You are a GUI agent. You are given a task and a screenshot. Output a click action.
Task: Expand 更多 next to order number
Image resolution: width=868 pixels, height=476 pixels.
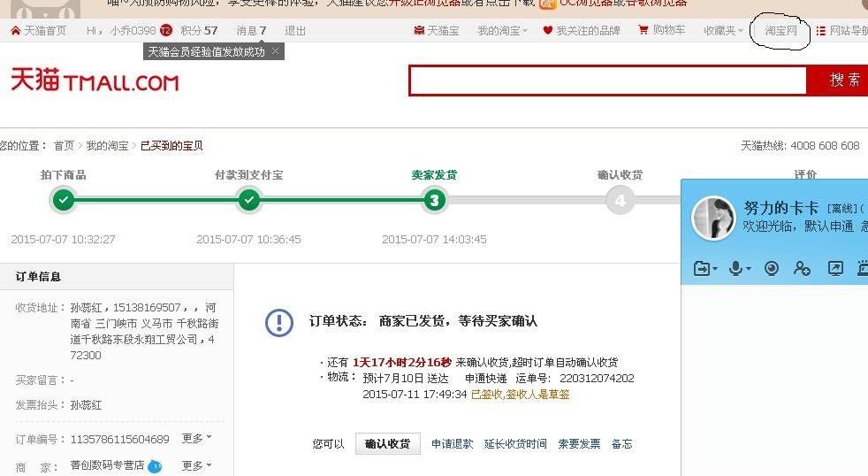coord(196,438)
